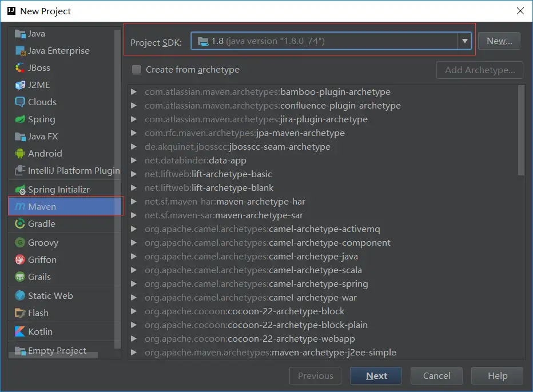533x392 pixels.
Task: Choose the Gradle project type icon
Action: click(20, 224)
